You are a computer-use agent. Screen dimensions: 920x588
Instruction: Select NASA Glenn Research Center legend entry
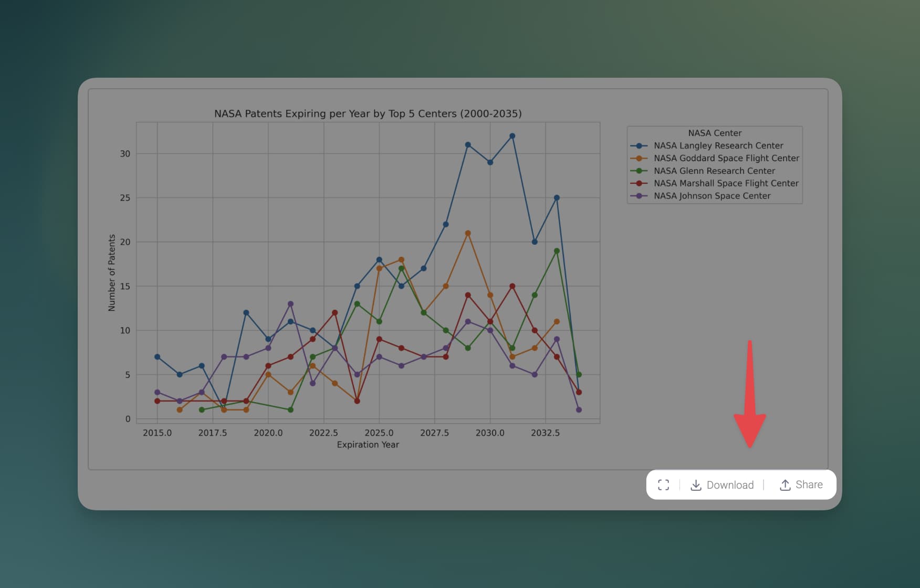point(714,171)
